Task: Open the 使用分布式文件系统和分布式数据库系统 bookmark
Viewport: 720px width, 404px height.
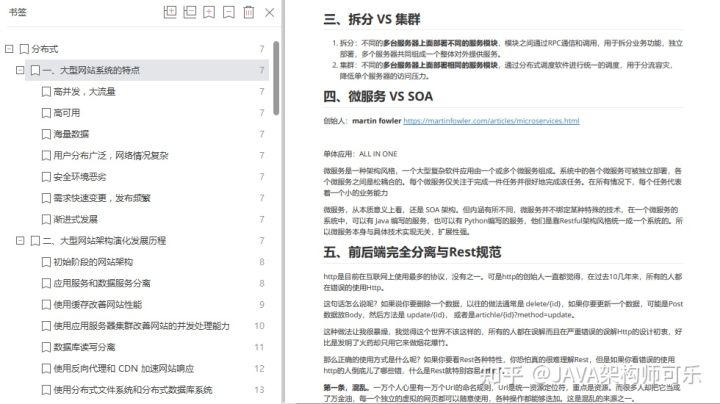Action: pyautogui.click(x=133, y=390)
